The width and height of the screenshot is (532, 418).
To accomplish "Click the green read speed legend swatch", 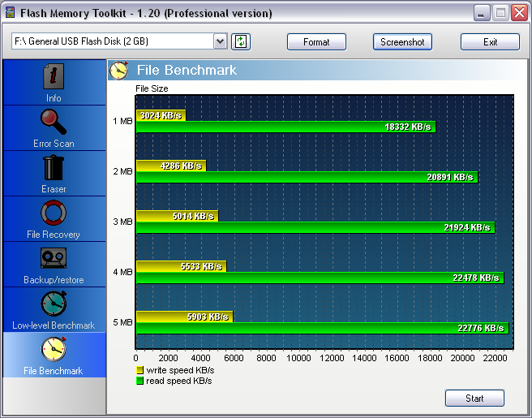I will [x=139, y=381].
